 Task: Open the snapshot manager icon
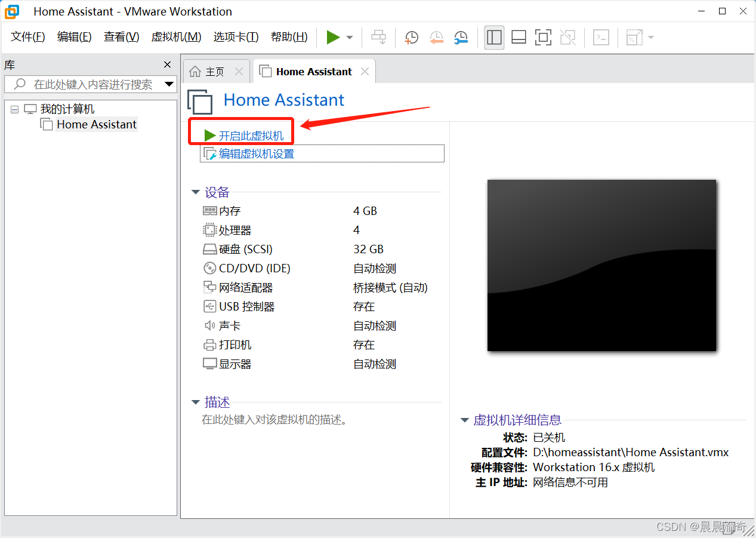tap(461, 38)
